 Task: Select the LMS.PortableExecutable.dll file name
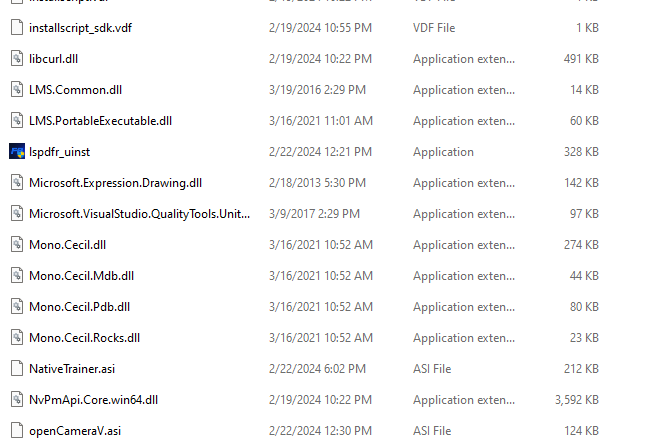tap(100, 121)
